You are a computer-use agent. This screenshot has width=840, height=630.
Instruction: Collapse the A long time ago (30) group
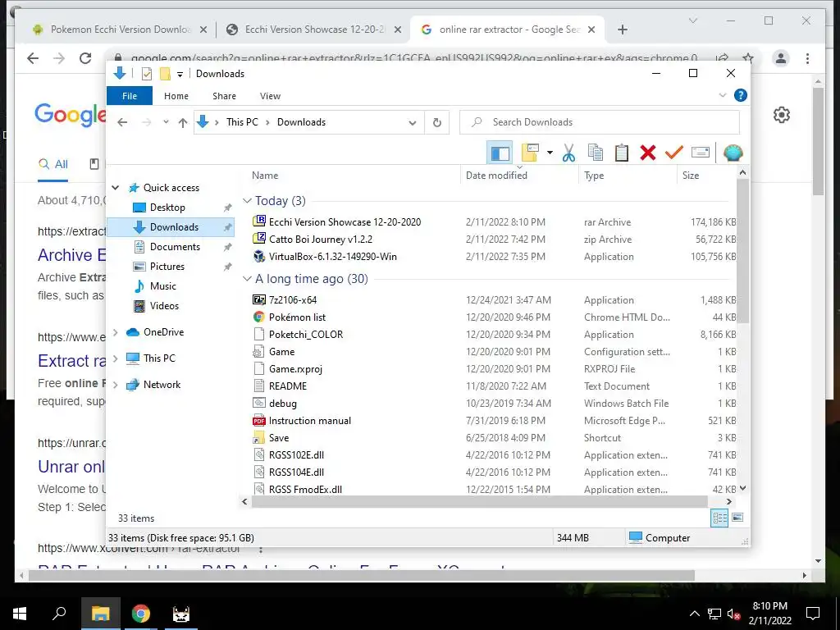click(247, 279)
